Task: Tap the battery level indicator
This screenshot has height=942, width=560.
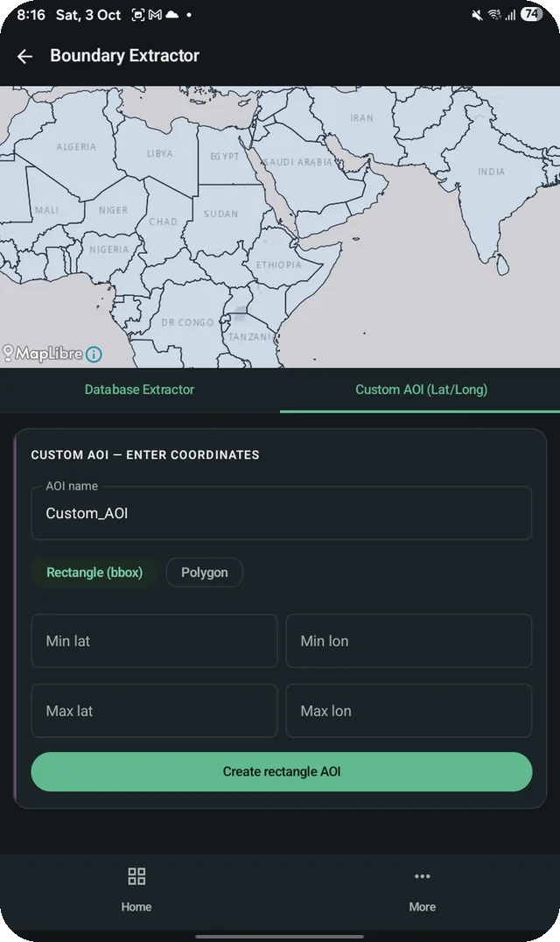Action: [x=531, y=14]
